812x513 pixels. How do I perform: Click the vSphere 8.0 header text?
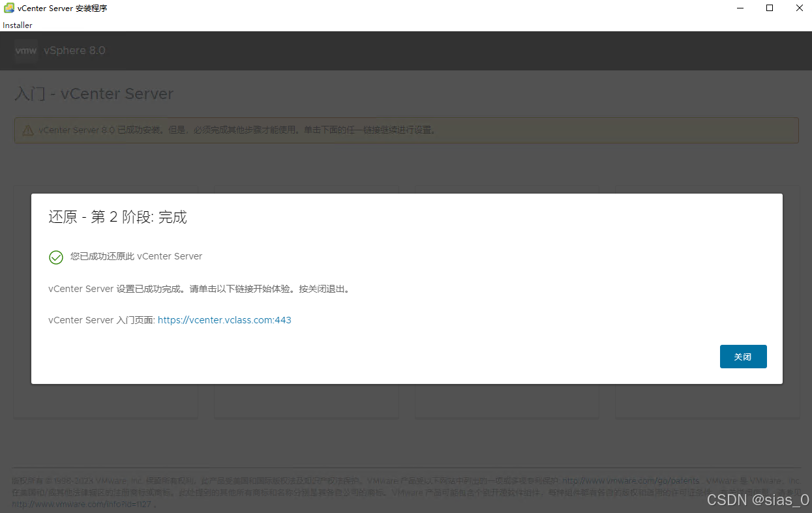[x=74, y=50]
